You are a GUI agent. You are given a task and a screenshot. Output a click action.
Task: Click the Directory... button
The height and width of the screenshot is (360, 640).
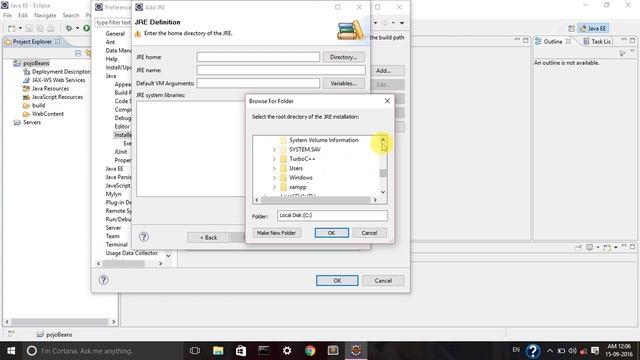[x=343, y=57]
